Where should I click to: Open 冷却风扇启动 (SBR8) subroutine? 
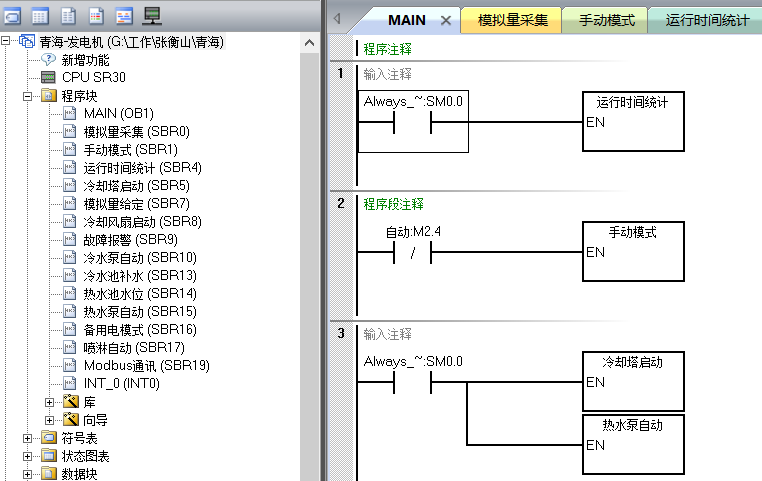point(142,222)
